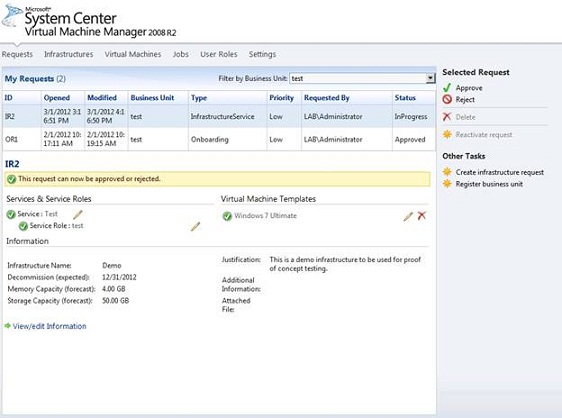Image resolution: width=562 pixels, height=418 pixels.
Task: Click the Register business unit star icon
Action: pyautogui.click(x=447, y=184)
